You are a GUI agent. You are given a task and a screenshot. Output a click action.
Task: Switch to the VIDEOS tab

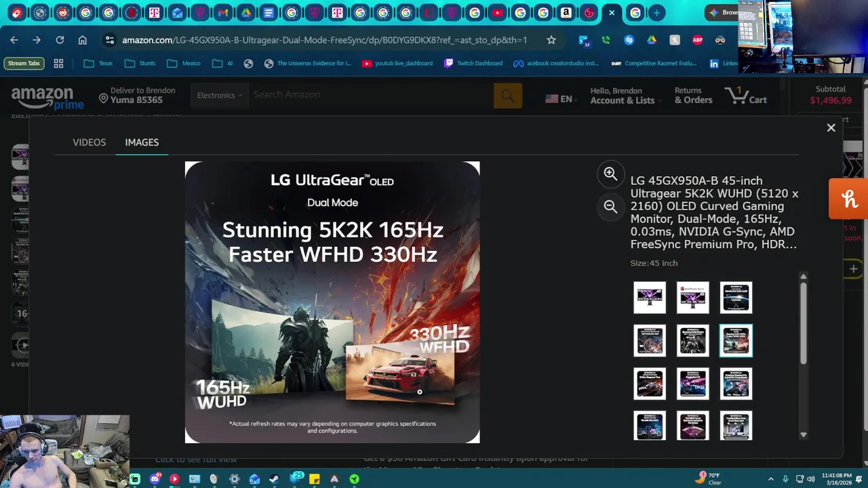(x=89, y=142)
